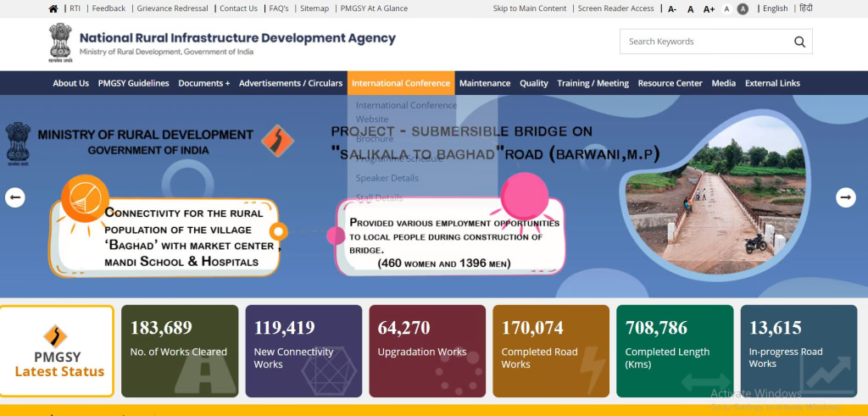
Task: Open the Completed Length (Kms) card
Action: (x=675, y=352)
